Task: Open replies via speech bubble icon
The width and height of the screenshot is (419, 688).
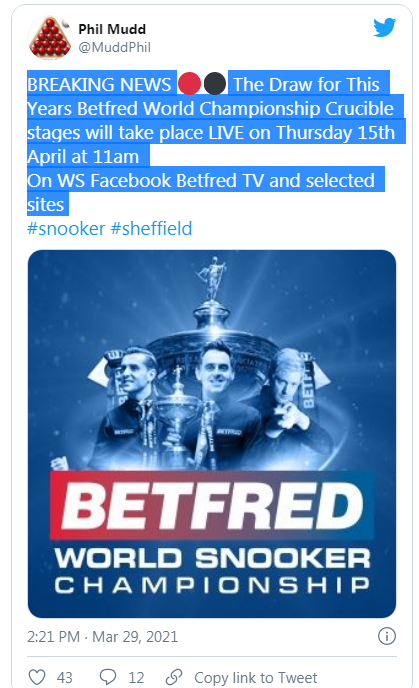Action: click(108, 677)
